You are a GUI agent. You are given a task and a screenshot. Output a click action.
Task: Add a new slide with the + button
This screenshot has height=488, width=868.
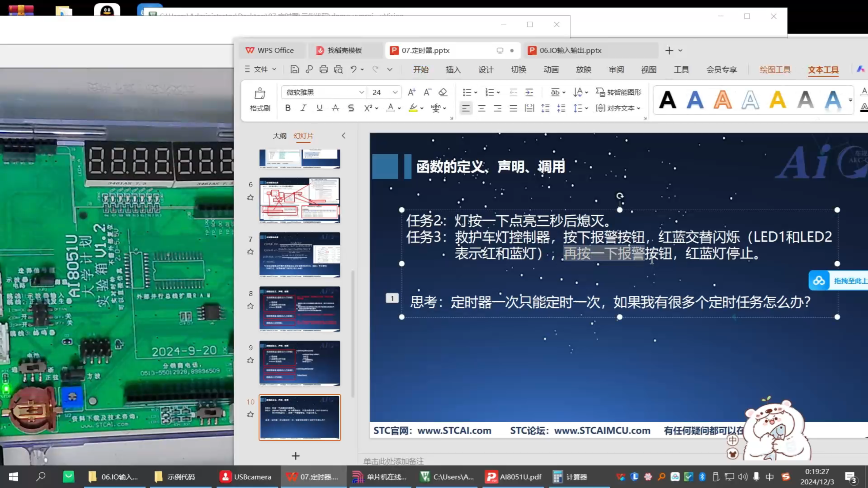click(x=295, y=455)
